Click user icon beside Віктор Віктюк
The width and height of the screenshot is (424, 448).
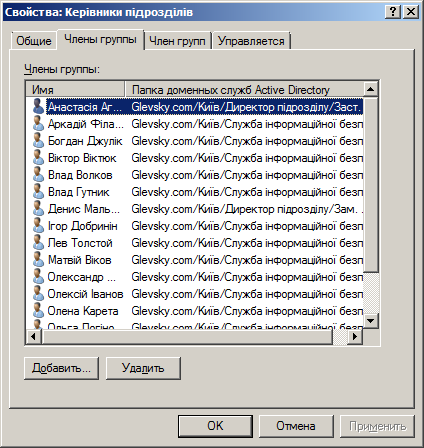click(38, 157)
